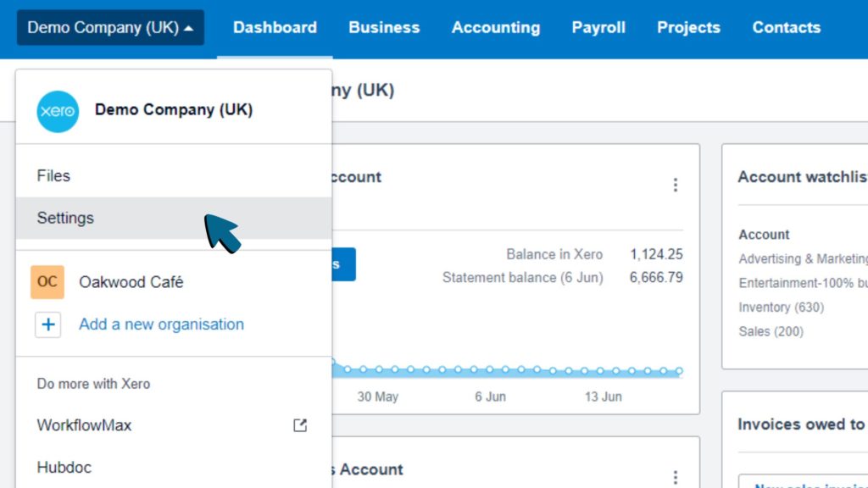
Task: Click the external link icon beside WorkflowMax
Action: 300,425
